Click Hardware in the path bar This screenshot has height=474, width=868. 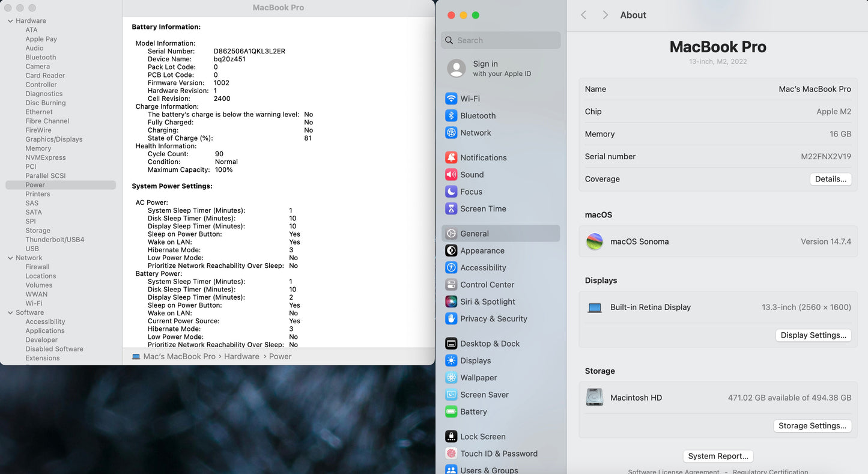pos(242,356)
